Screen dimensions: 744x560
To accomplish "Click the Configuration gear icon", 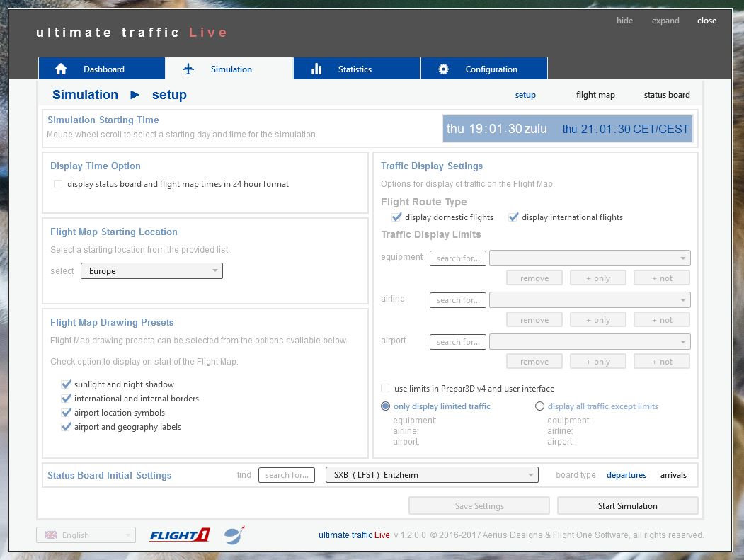I will pyautogui.click(x=443, y=69).
